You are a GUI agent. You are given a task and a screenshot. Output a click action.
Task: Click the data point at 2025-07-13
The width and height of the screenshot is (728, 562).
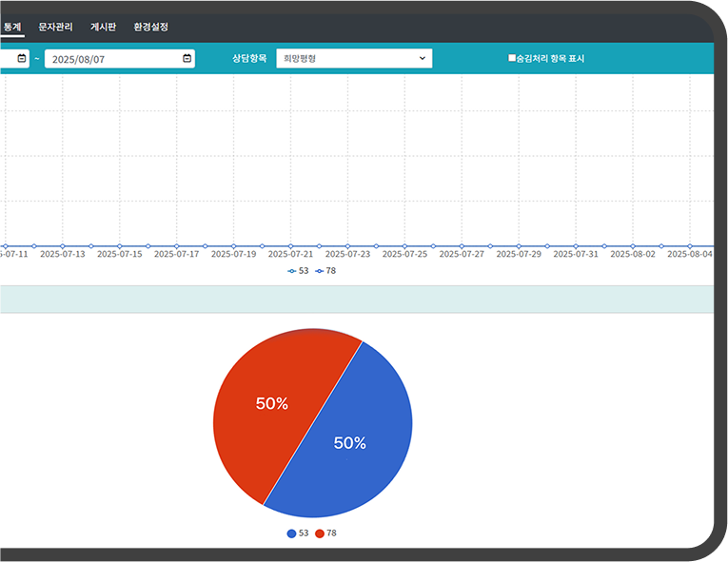pos(62,246)
